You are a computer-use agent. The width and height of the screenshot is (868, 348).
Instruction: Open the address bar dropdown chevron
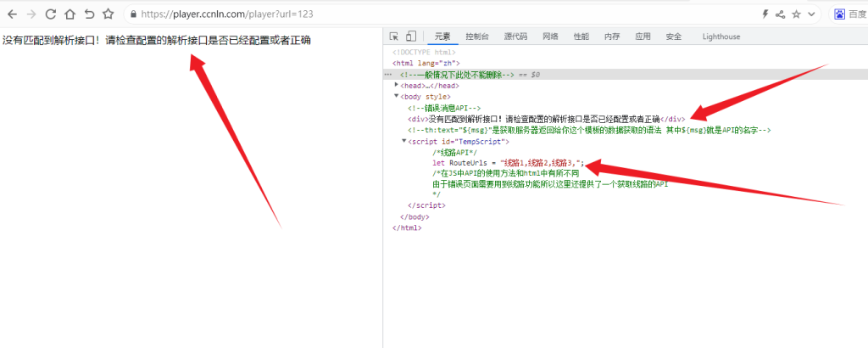(x=811, y=14)
